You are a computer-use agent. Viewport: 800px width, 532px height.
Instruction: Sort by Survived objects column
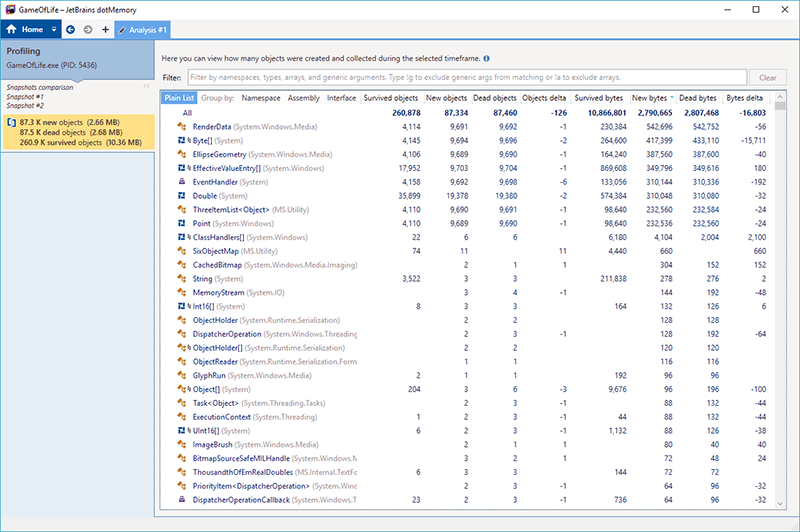391,98
